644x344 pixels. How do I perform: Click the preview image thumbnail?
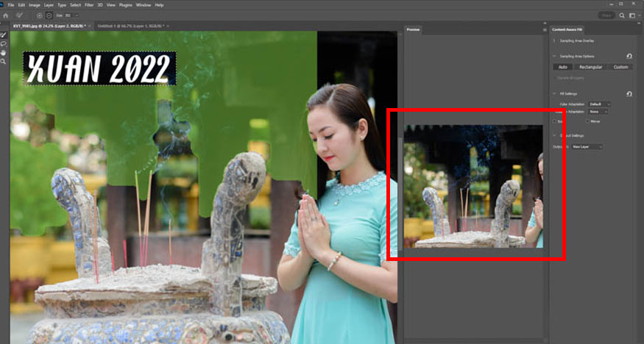[473, 186]
